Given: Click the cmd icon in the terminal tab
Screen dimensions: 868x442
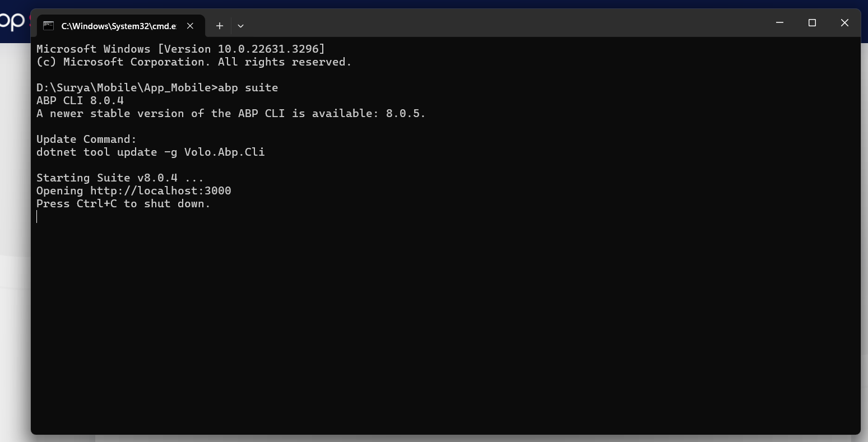Looking at the screenshot, I should pyautogui.click(x=49, y=26).
